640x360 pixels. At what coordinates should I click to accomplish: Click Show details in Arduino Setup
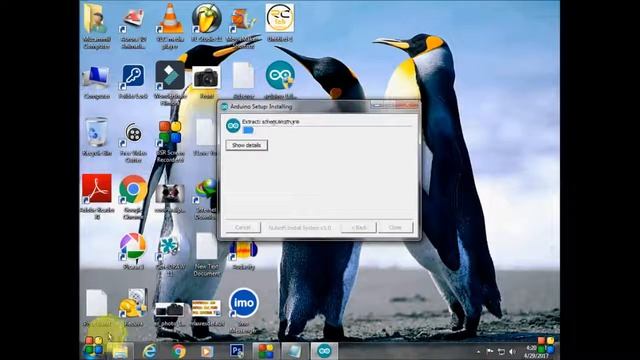coord(247,145)
